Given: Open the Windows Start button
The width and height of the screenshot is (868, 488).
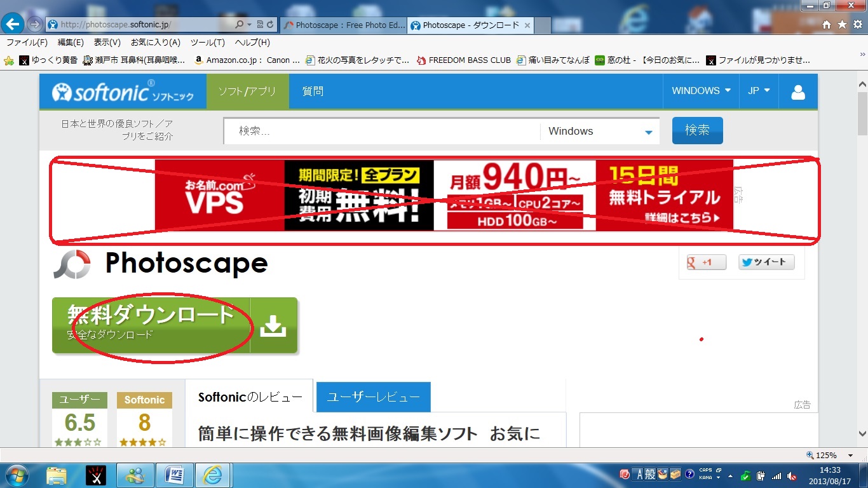Looking at the screenshot, I should [x=18, y=475].
